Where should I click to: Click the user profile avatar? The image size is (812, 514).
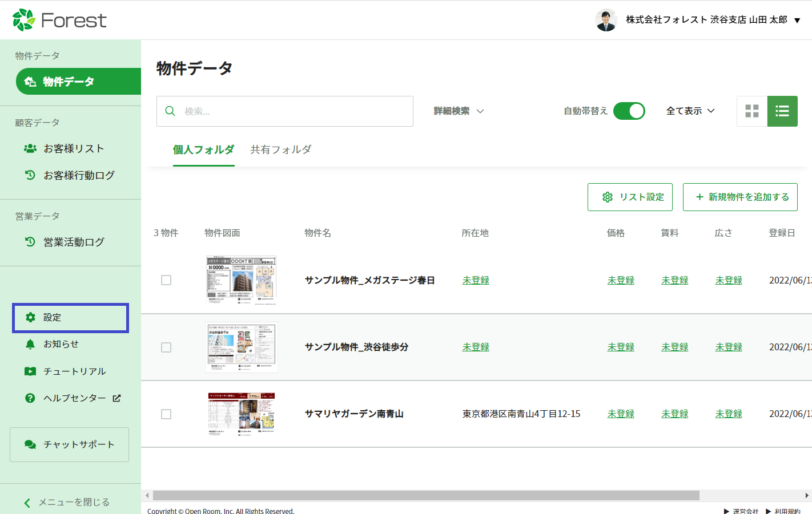pyautogui.click(x=606, y=20)
